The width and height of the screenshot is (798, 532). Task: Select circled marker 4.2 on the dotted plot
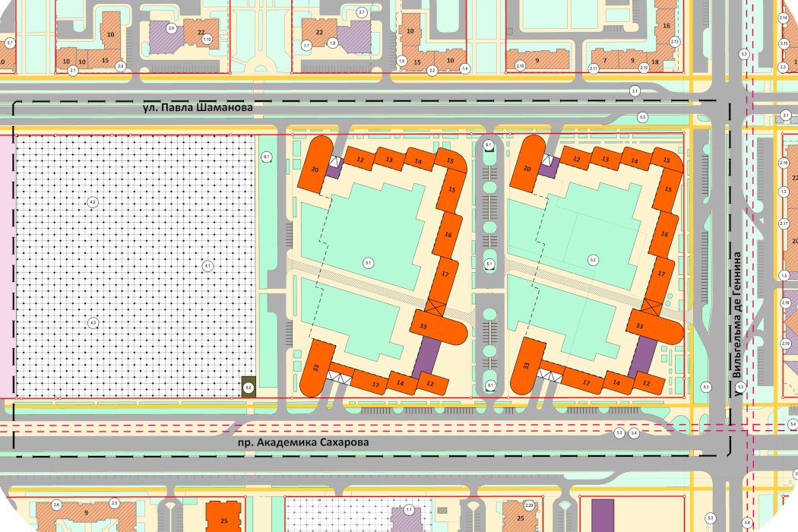point(93,203)
